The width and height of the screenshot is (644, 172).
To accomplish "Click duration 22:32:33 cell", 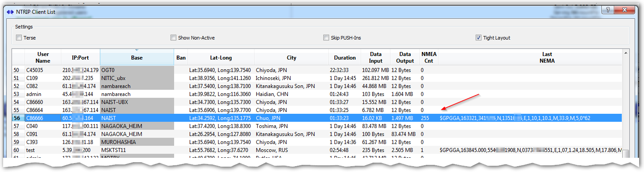I will click(x=345, y=70).
